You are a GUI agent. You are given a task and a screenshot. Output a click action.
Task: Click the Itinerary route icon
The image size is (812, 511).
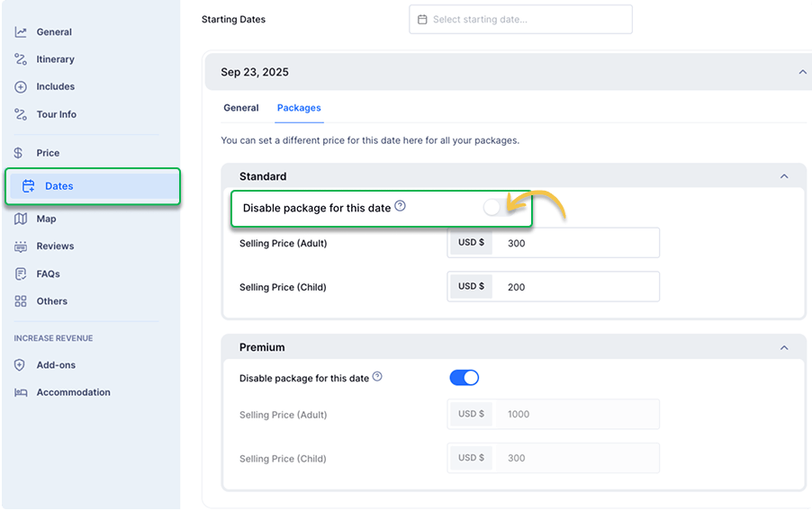[21, 59]
